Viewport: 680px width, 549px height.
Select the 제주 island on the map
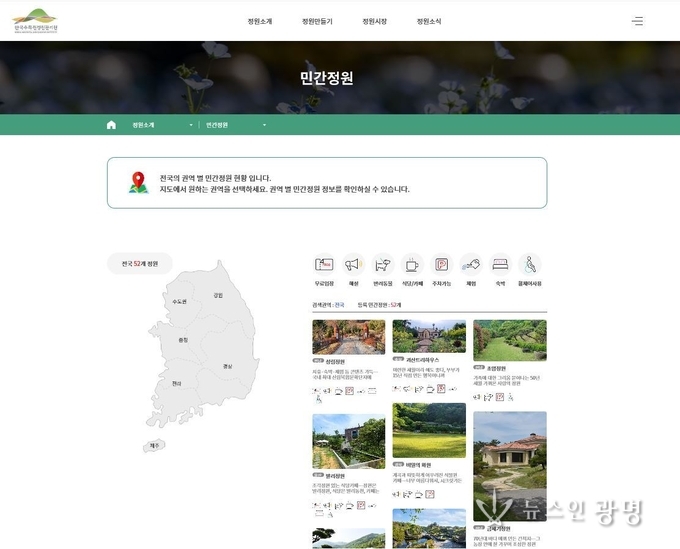[x=154, y=445]
